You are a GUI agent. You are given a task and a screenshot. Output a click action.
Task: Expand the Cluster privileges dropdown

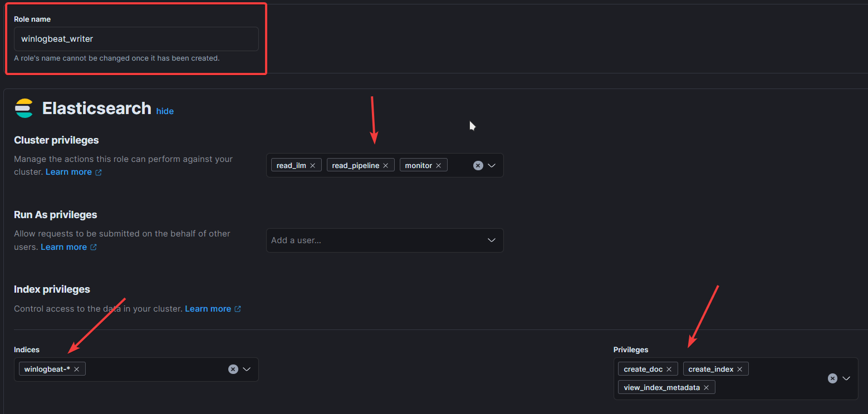492,165
